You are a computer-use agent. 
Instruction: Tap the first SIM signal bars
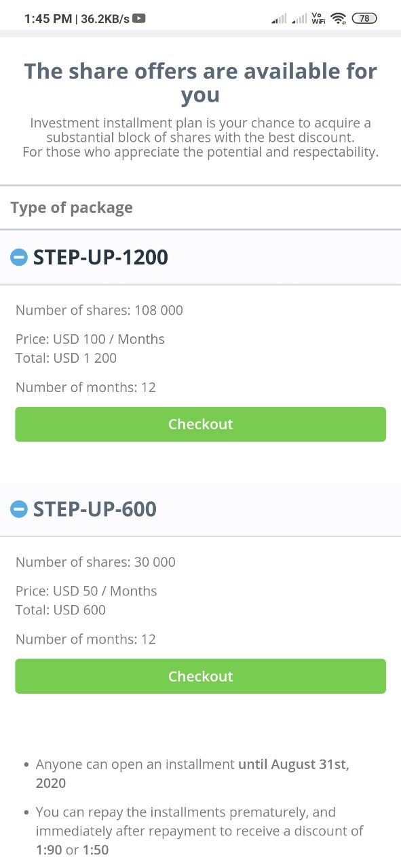click(279, 19)
